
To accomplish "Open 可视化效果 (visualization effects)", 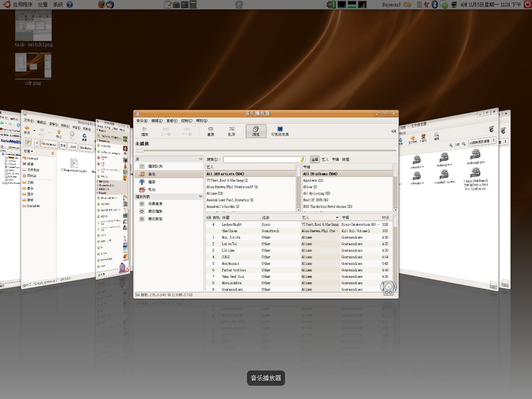I will 280,131.
